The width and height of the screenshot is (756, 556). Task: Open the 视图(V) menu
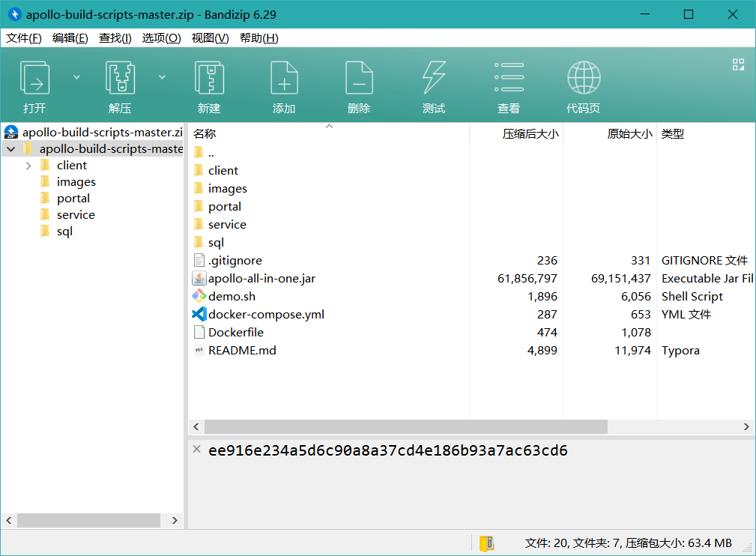(211, 38)
